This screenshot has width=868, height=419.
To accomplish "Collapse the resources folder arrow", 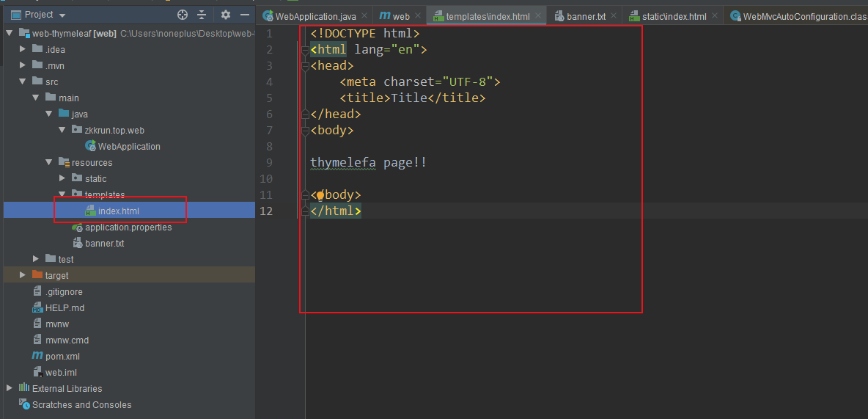I will pyautogui.click(x=48, y=162).
